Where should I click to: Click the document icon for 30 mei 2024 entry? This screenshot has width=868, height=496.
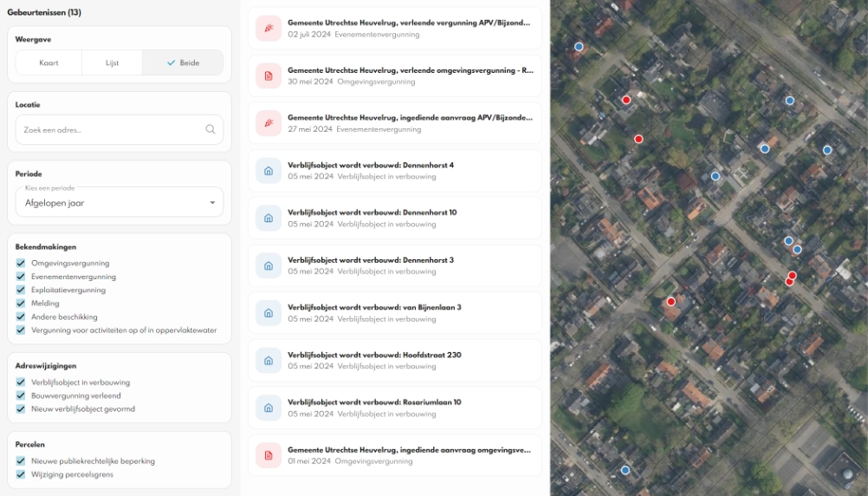pos(269,76)
